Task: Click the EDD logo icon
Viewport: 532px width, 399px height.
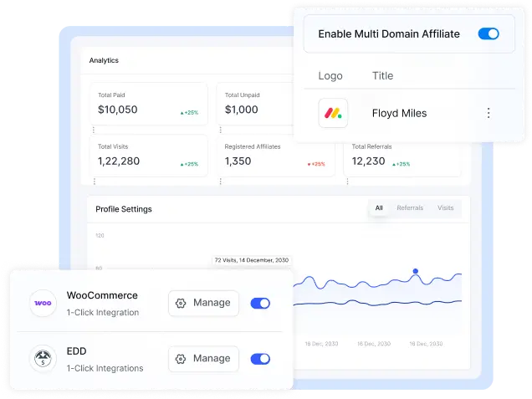Action: [x=43, y=359]
